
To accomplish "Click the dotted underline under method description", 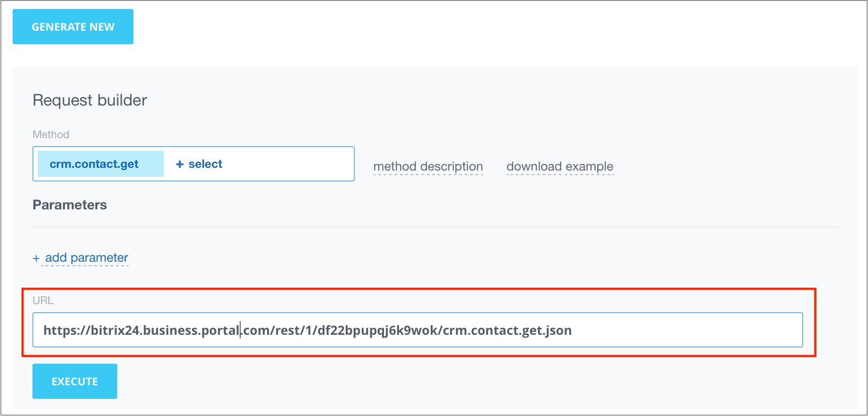I will [428, 175].
